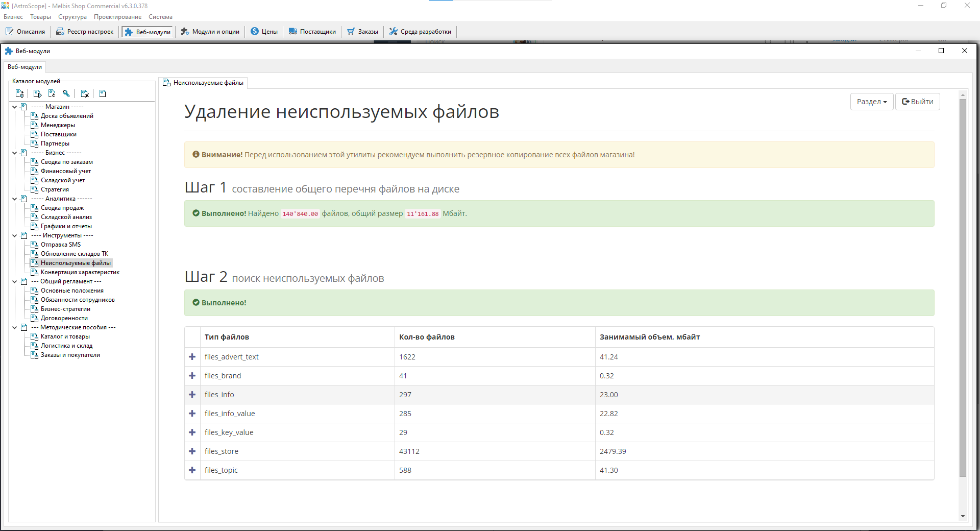Expand the files_topic row with the plus icon

pyautogui.click(x=192, y=470)
